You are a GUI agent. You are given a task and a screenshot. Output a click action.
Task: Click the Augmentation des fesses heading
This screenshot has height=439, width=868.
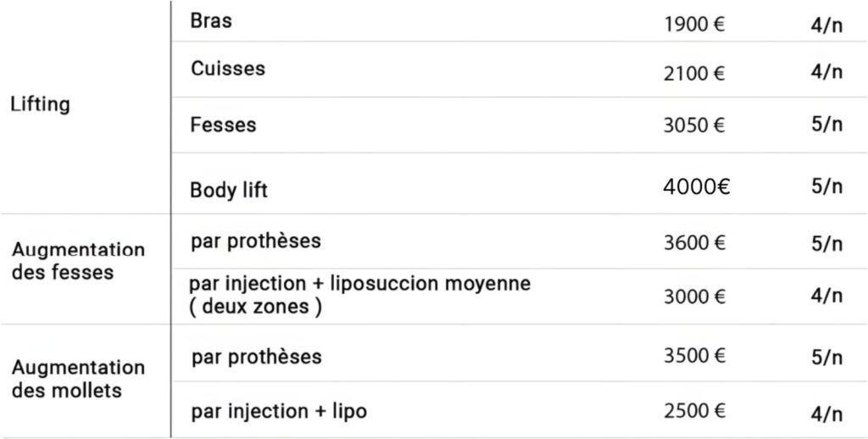coord(77,261)
